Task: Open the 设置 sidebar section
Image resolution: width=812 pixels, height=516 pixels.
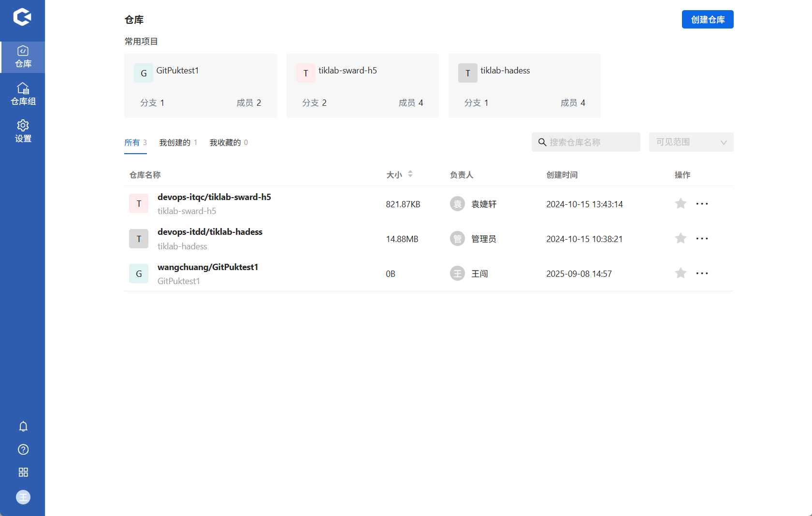Action: point(23,131)
